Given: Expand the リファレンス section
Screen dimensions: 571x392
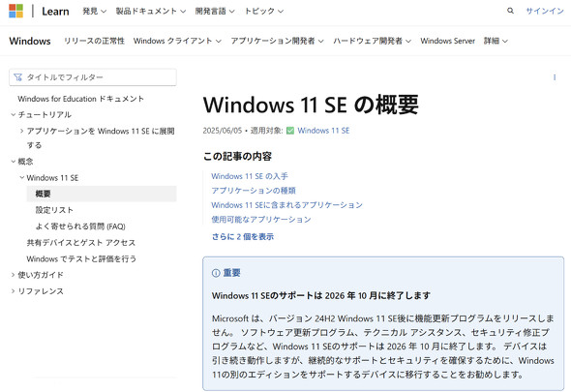Looking at the screenshot, I should 14,291.
